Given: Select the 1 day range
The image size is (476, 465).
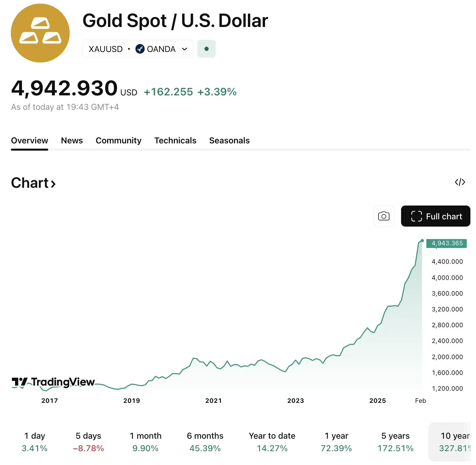Looking at the screenshot, I should [35, 442].
